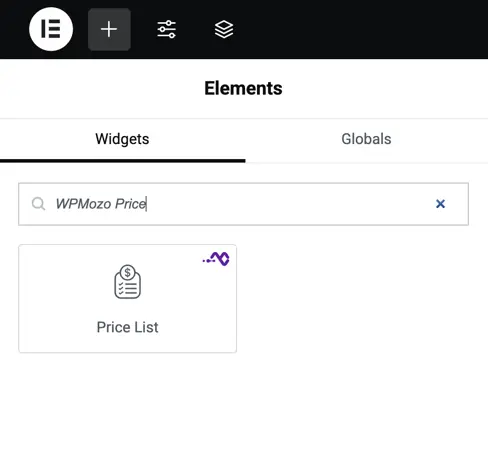
Task: Click the Price List dollar clipboard icon
Action: pyautogui.click(x=127, y=282)
